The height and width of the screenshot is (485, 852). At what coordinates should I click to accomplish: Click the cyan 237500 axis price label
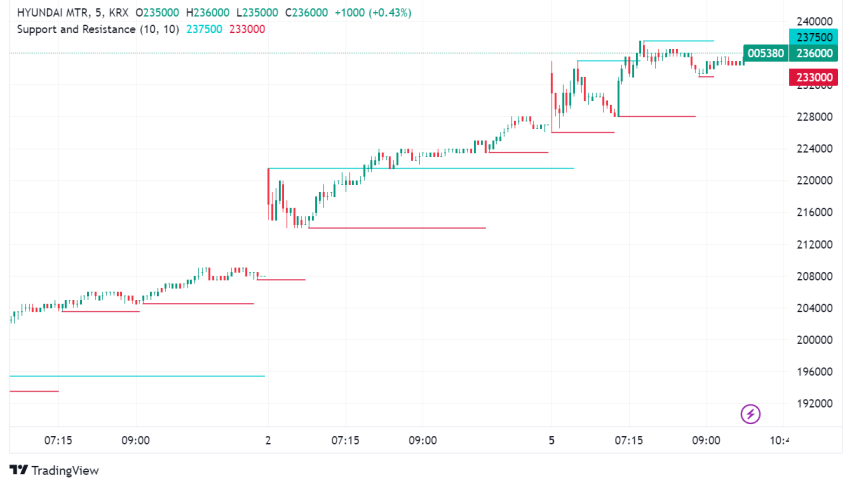click(812, 36)
